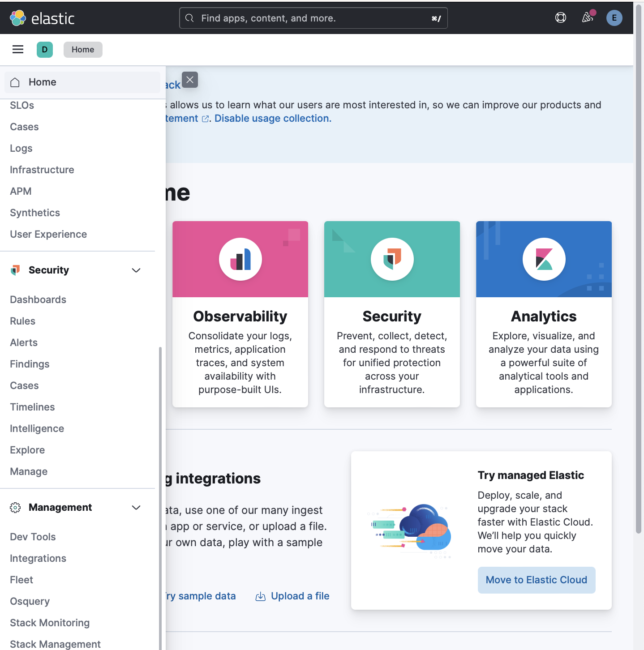Click Try sample data link
Viewport: 644px width, 650px height.
pyautogui.click(x=201, y=596)
